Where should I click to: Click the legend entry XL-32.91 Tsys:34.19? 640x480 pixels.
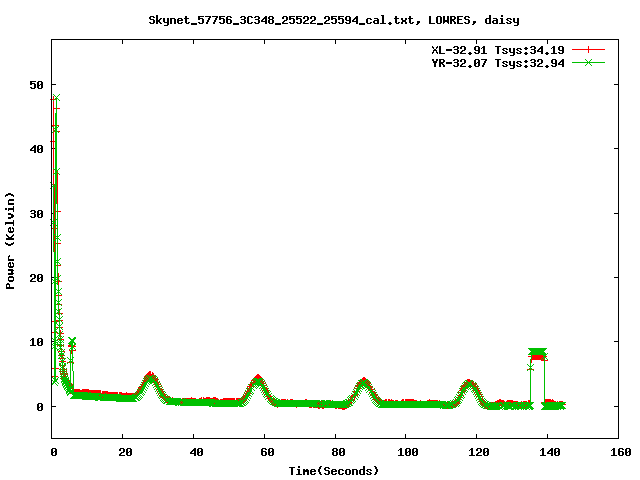(x=498, y=50)
